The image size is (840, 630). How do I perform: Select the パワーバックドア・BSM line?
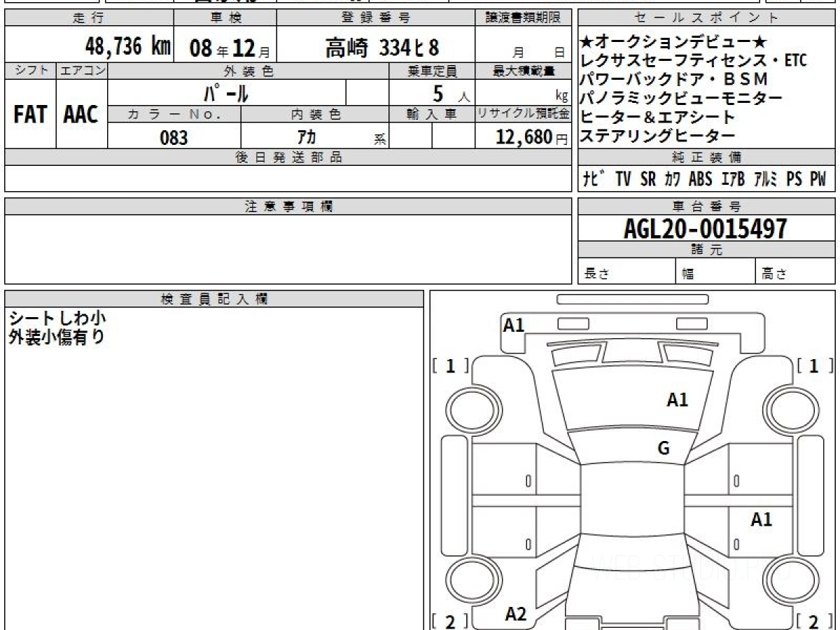tap(674, 79)
